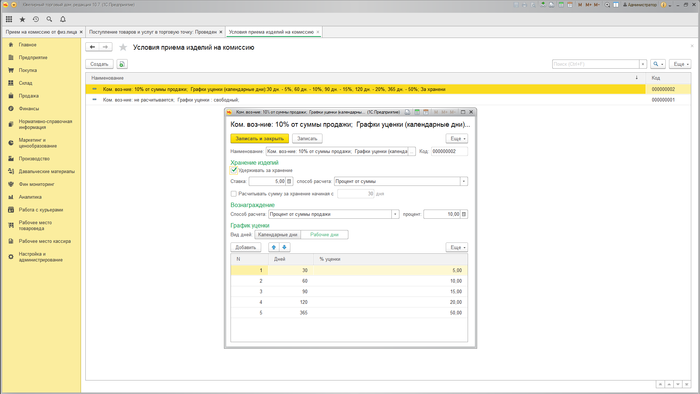The height and width of the screenshot is (394, 700).
Task: Add this list to favorites star
Action: tap(123, 47)
